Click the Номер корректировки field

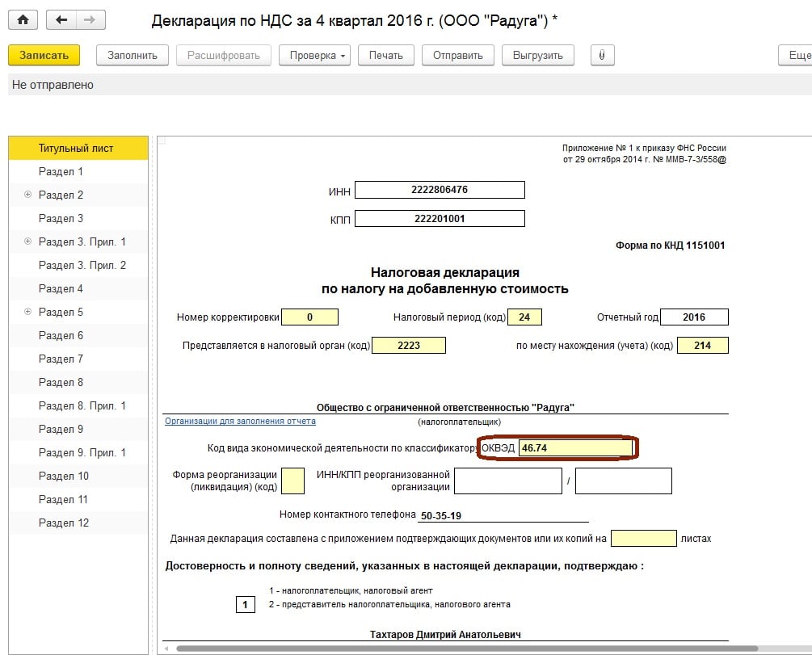tap(309, 317)
